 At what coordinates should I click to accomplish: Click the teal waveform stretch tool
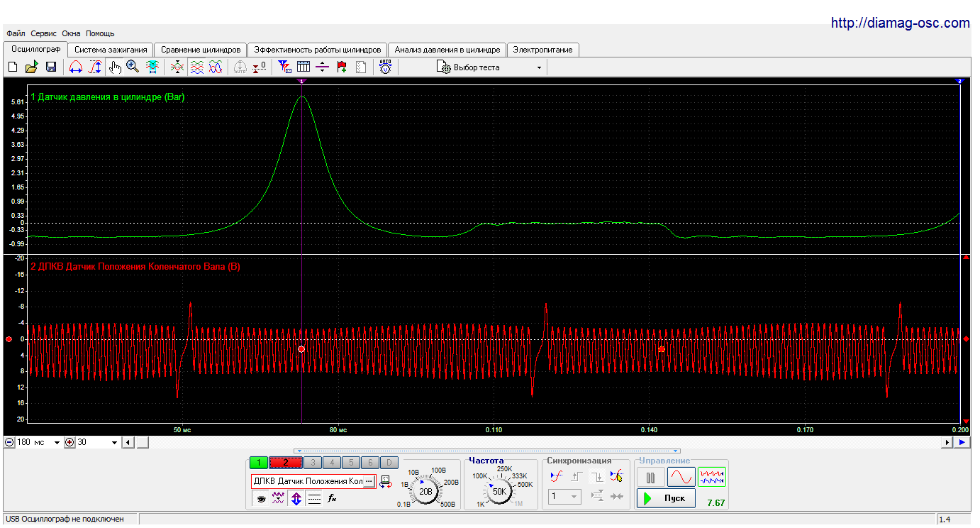(x=152, y=67)
